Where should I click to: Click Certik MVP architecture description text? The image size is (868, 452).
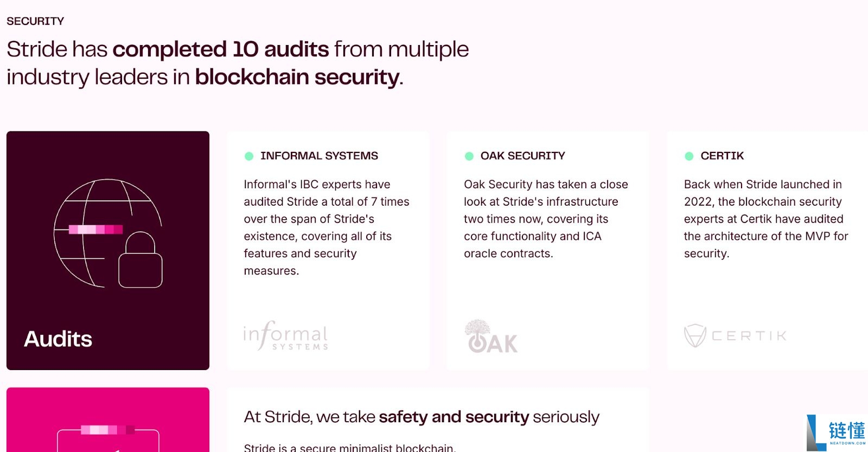point(765,219)
